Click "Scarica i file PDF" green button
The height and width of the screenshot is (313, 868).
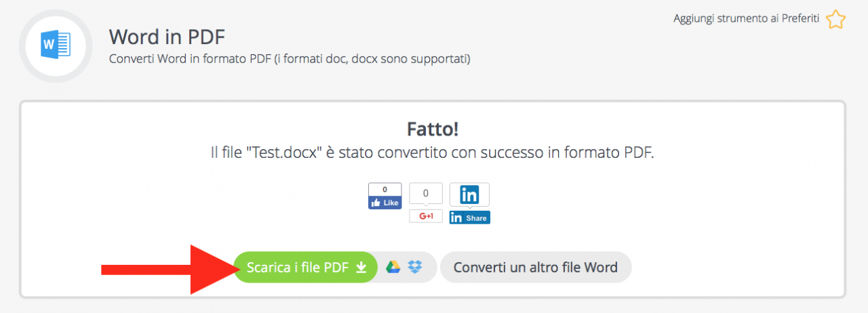tap(306, 267)
